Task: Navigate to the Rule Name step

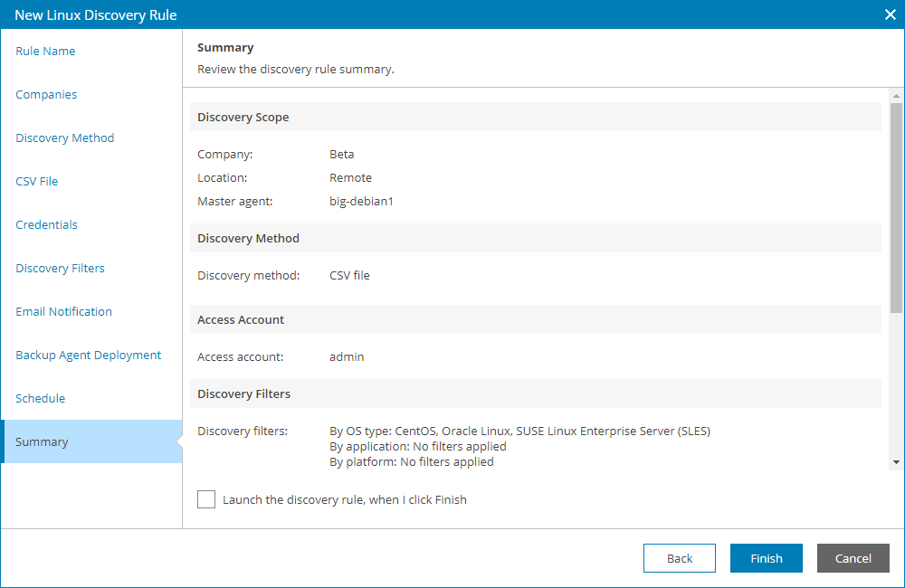Action: [45, 51]
